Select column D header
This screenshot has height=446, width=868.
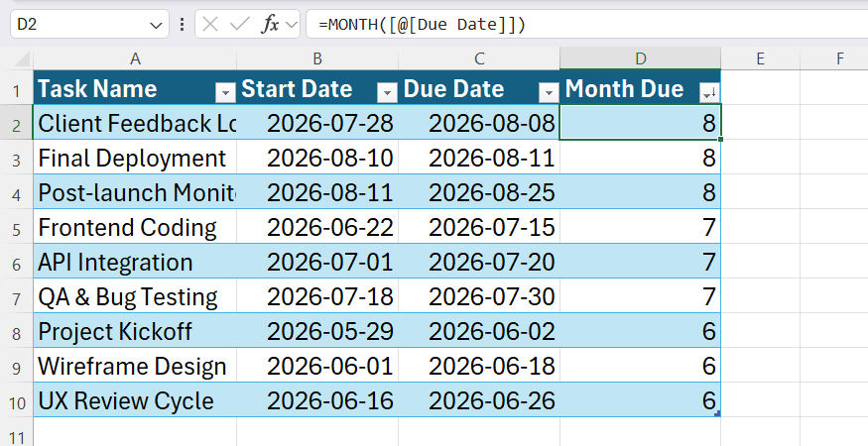click(x=641, y=58)
